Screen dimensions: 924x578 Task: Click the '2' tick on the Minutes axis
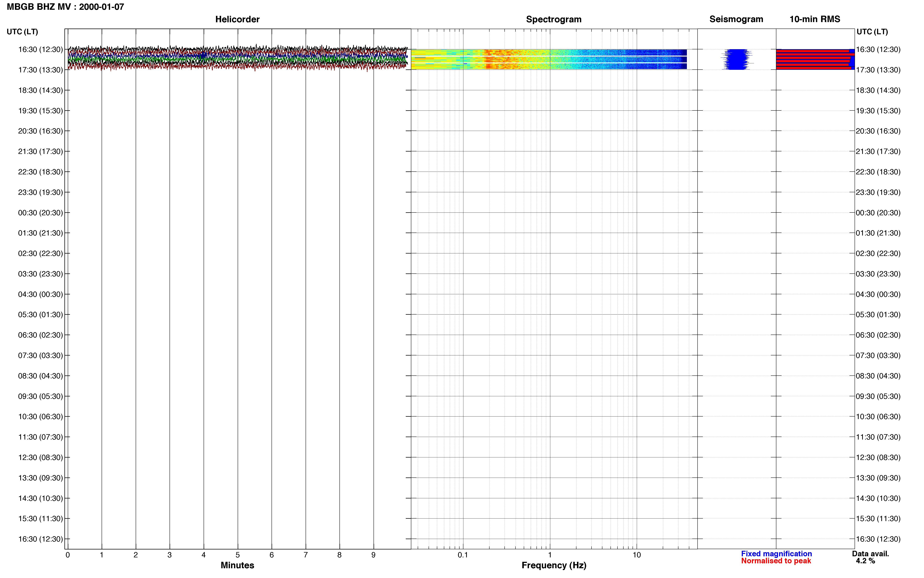(x=136, y=555)
